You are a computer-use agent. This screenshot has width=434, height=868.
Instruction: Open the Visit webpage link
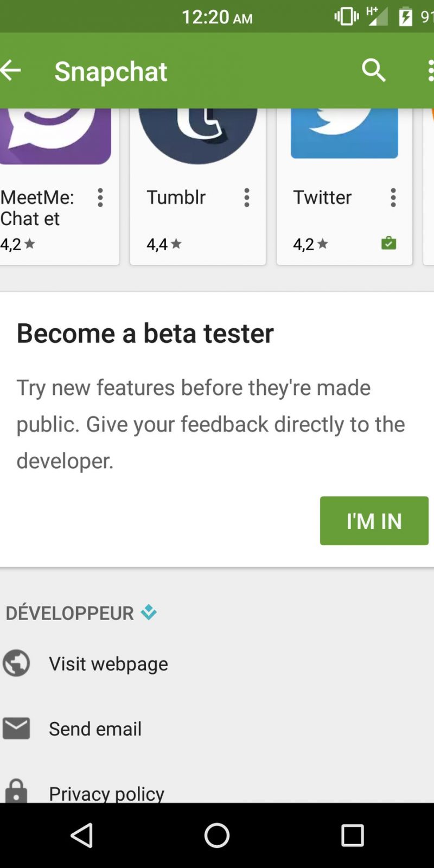[108, 663]
